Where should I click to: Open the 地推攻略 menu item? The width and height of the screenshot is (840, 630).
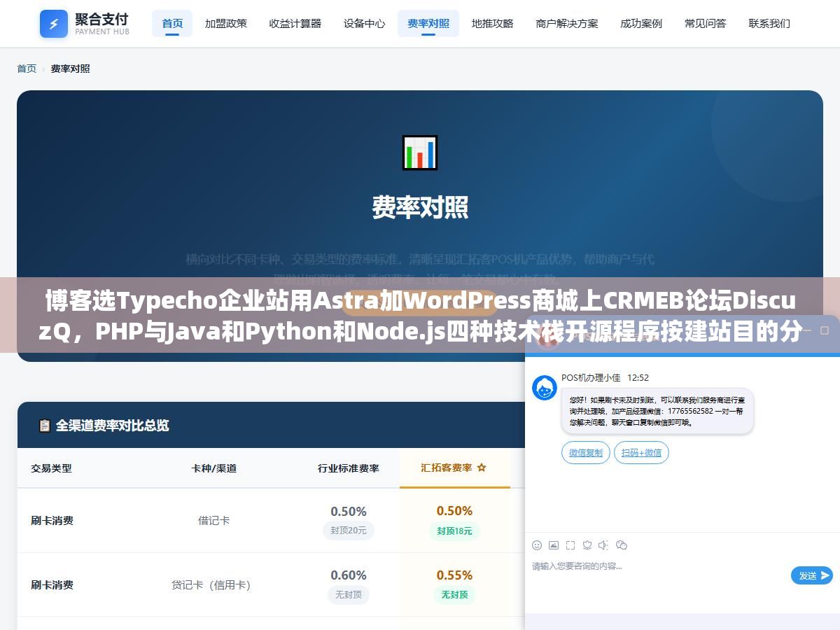point(492,23)
